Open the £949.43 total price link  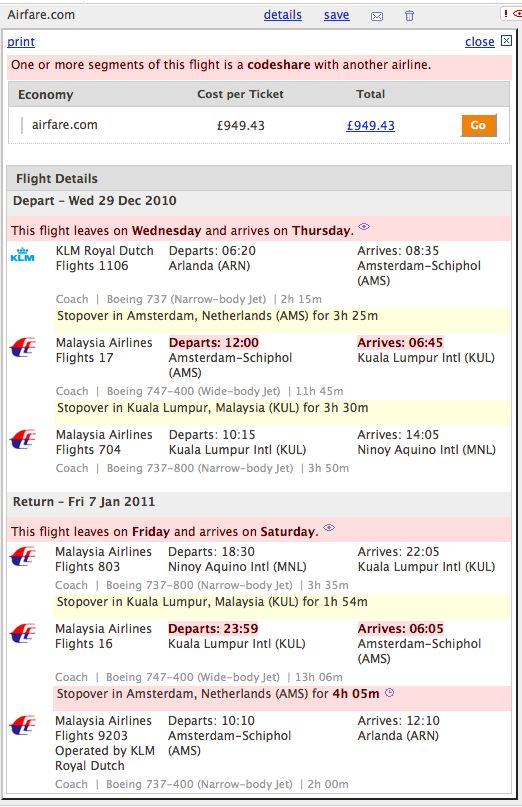(x=371, y=126)
